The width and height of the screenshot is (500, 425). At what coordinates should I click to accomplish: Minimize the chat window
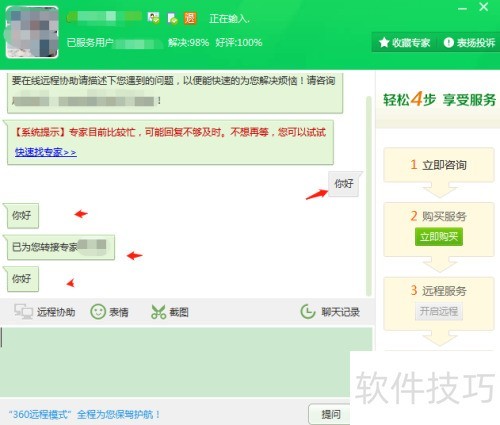point(462,9)
